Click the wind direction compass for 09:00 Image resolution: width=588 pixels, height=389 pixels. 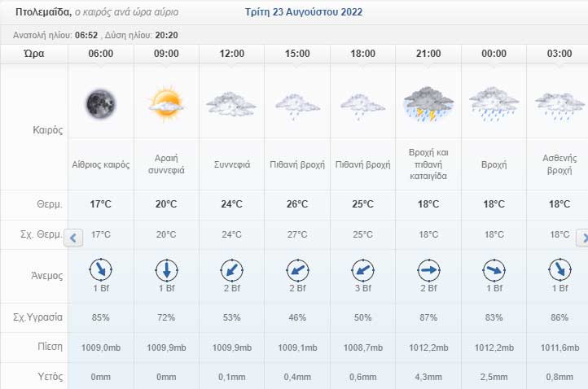pos(166,270)
